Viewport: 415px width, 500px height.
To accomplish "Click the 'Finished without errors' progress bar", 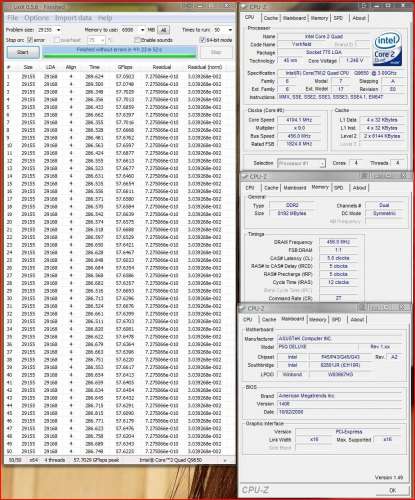I will pos(120,51).
